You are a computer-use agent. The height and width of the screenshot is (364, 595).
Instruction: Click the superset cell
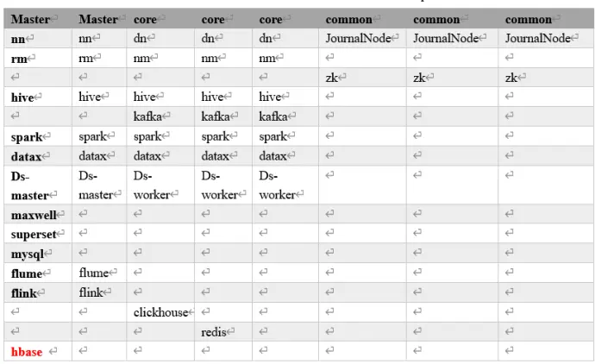tap(38, 234)
